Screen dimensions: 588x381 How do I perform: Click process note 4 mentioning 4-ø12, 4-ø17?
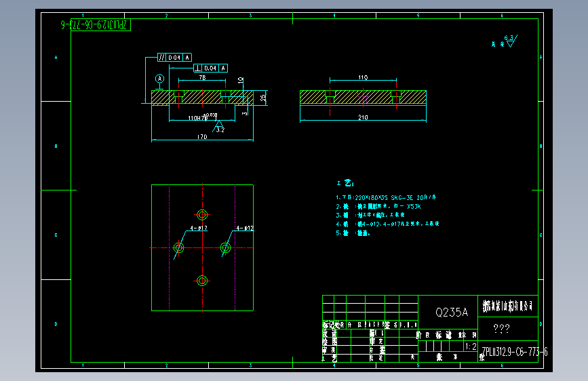387,224
